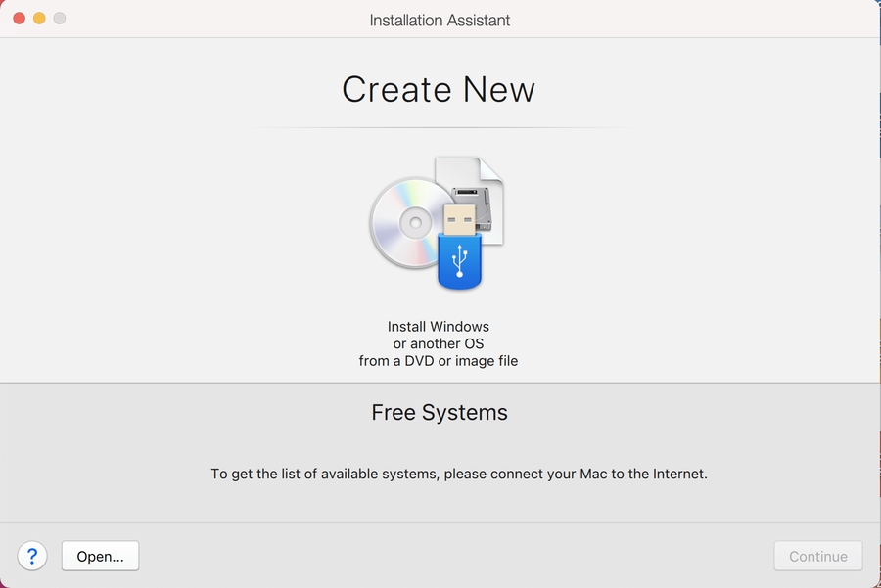
Task: Close the Installation Assistant window
Action: (x=19, y=19)
